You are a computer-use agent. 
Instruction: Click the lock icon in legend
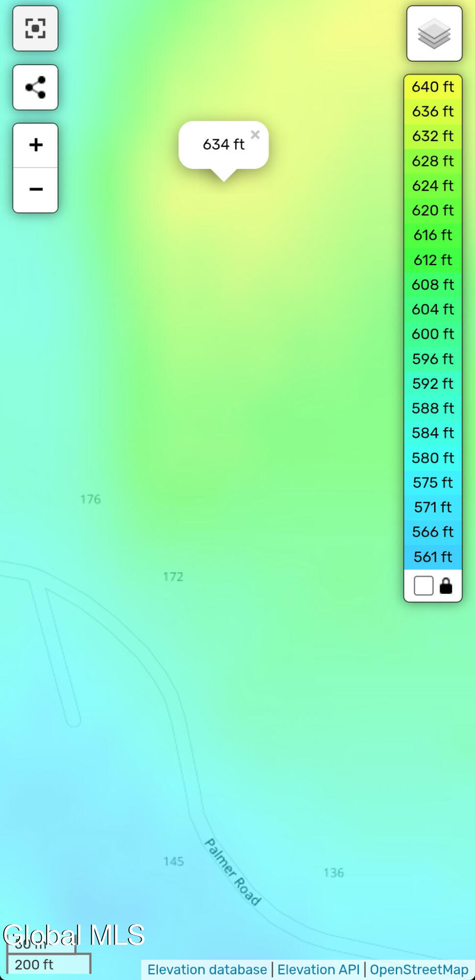pos(446,586)
